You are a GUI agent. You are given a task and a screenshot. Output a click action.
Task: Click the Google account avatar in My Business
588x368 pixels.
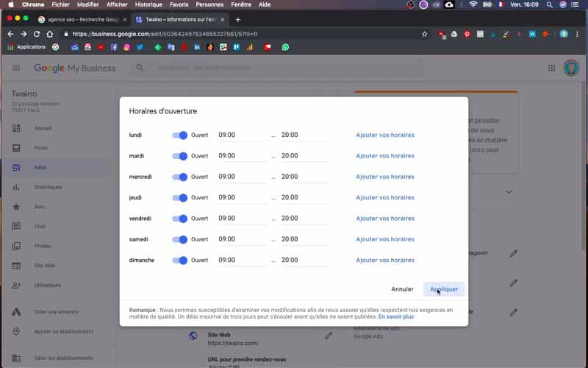click(571, 68)
